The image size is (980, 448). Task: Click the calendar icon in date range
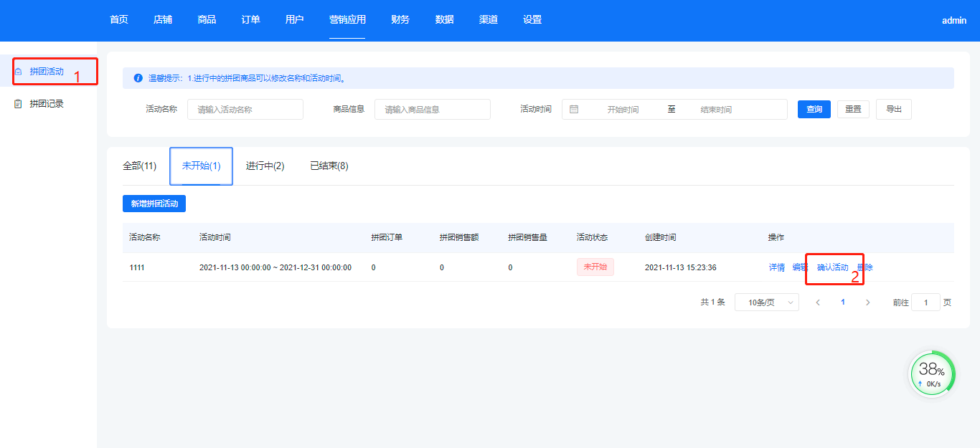tap(574, 110)
